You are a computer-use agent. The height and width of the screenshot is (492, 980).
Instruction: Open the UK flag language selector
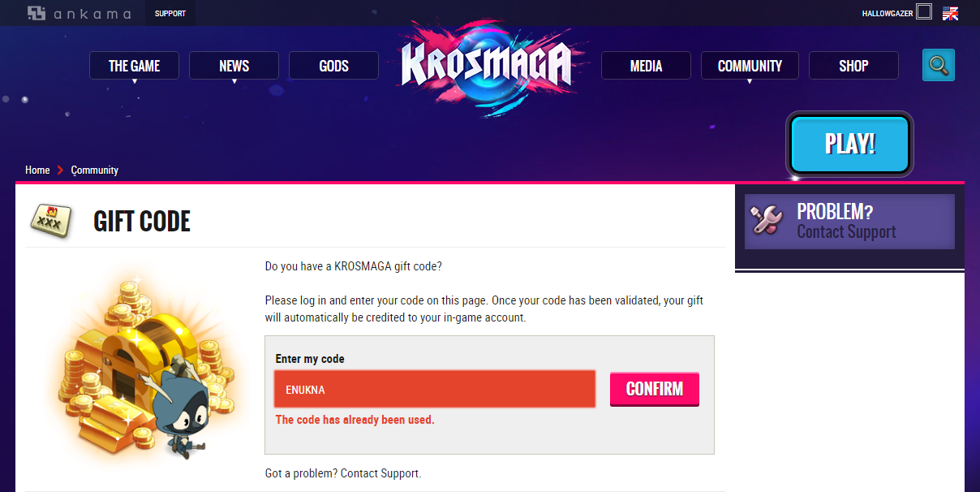coord(950,13)
